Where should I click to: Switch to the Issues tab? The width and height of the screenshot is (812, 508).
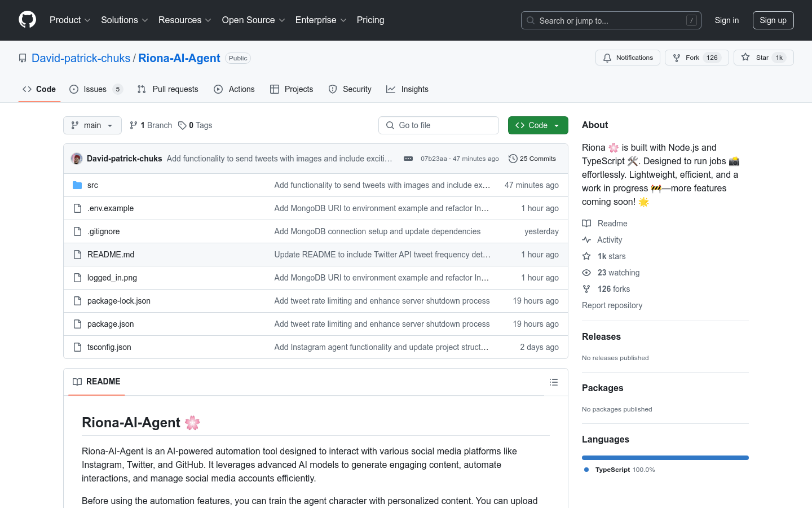click(96, 89)
